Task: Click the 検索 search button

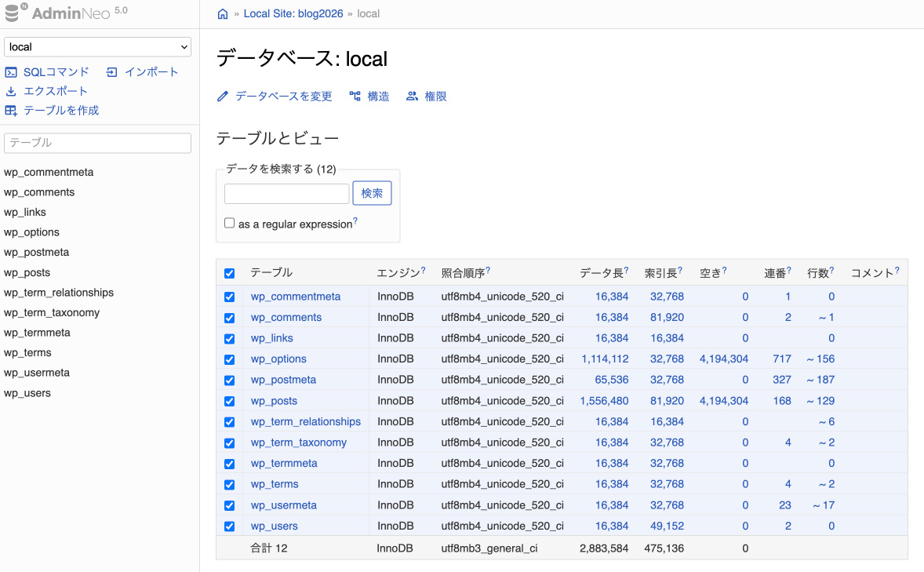Action: coord(372,193)
